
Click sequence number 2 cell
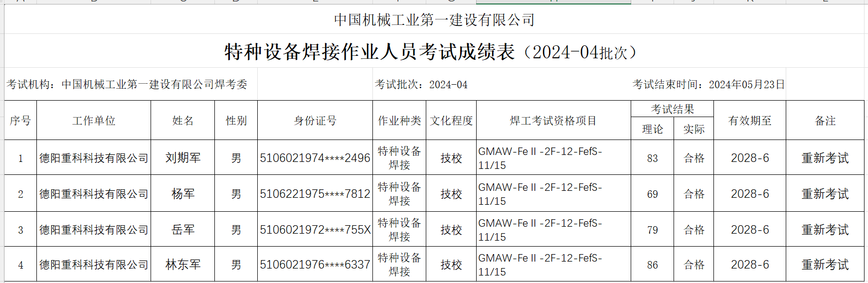pos(20,193)
